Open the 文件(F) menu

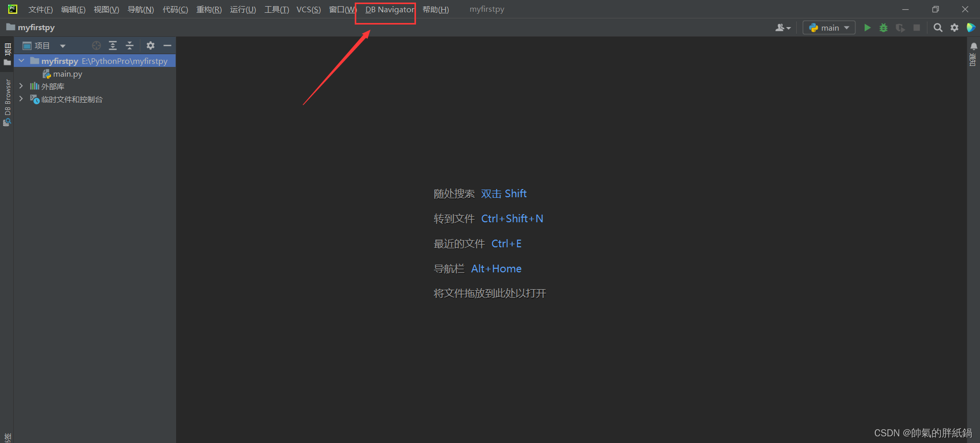click(x=40, y=9)
